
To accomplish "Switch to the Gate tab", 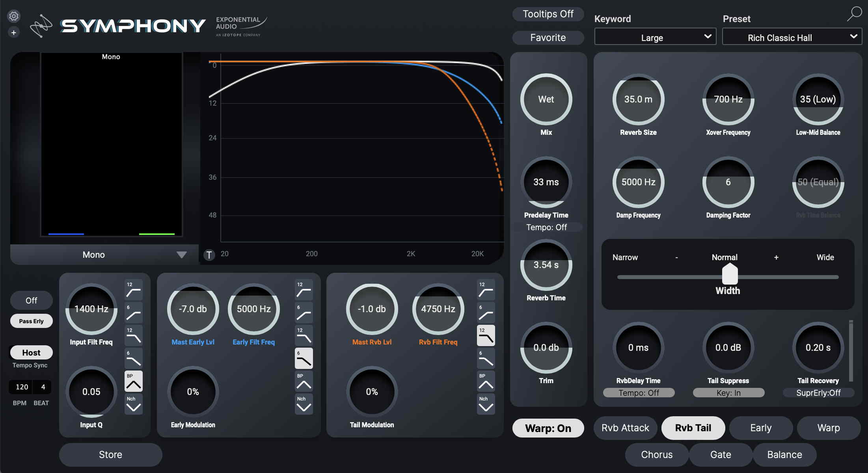I will [721, 455].
